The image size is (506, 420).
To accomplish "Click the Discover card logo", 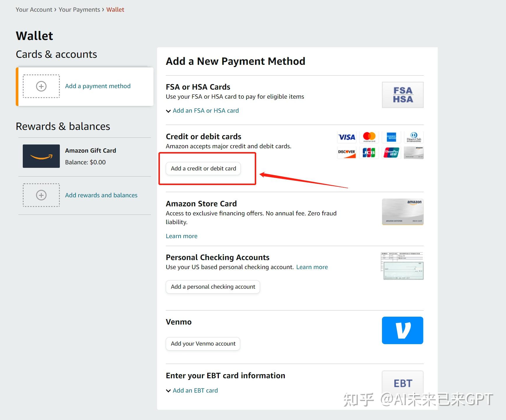I will 347,153.
